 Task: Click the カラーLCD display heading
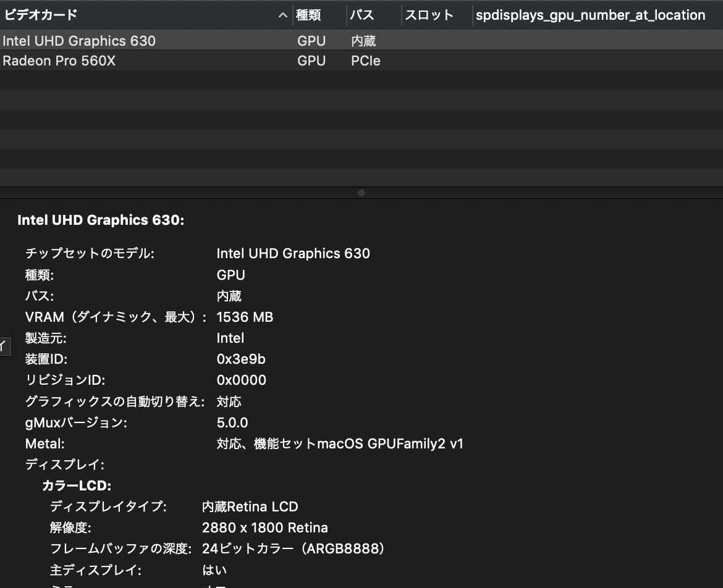[x=77, y=485]
